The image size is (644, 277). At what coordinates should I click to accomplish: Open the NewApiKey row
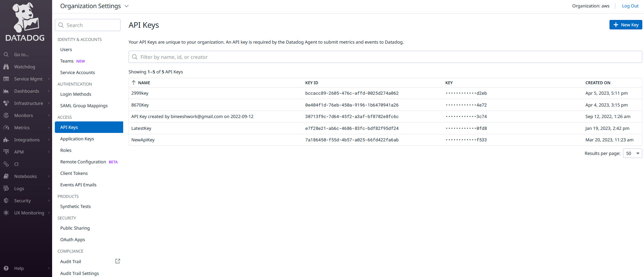tap(385, 140)
